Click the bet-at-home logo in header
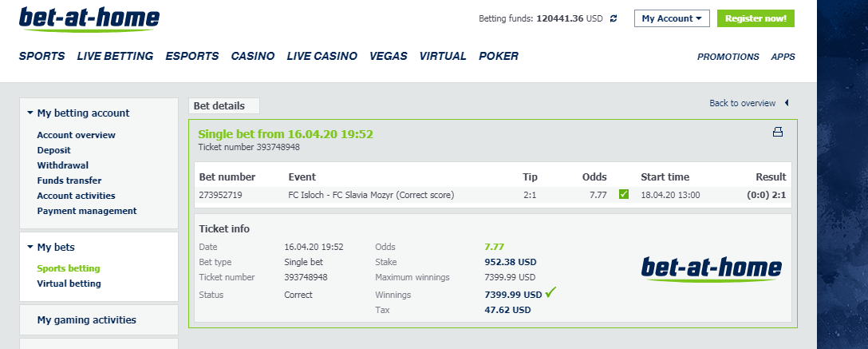 pyautogui.click(x=89, y=19)
